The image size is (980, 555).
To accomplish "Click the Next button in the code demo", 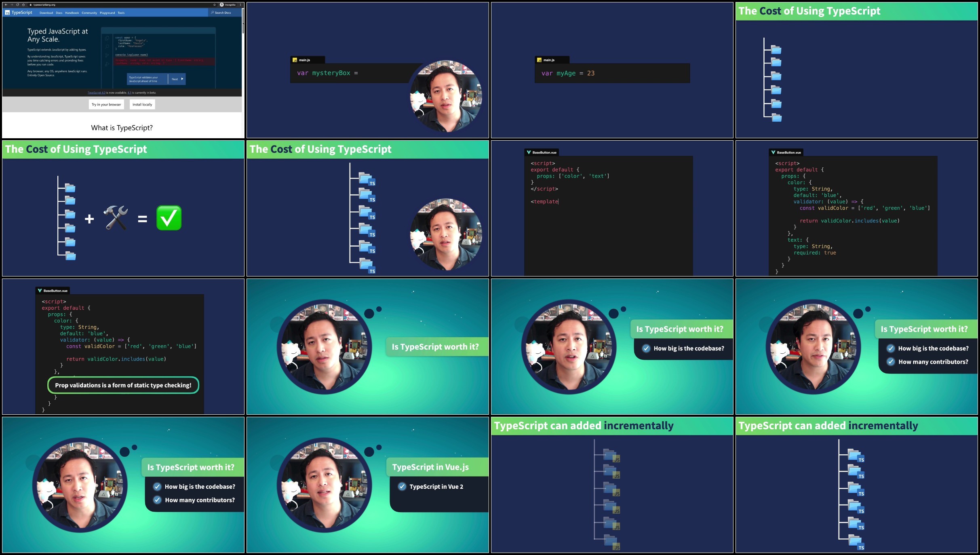I will [x=177, y=79].
